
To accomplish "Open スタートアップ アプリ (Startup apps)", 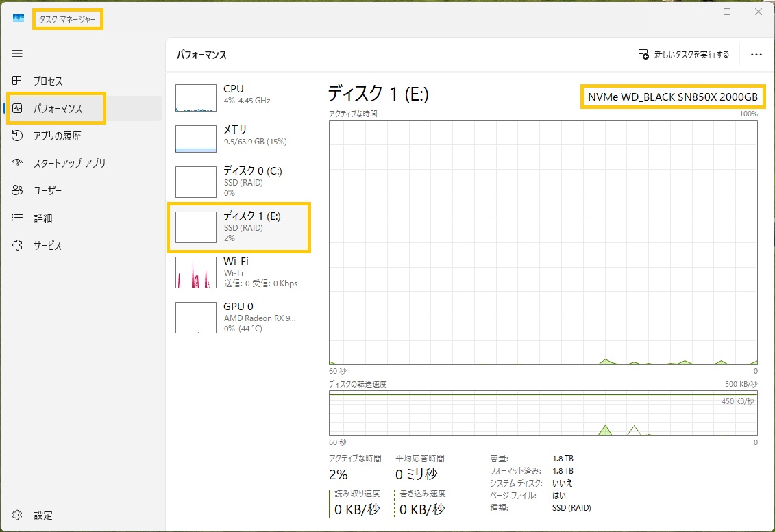I will 55,163.
